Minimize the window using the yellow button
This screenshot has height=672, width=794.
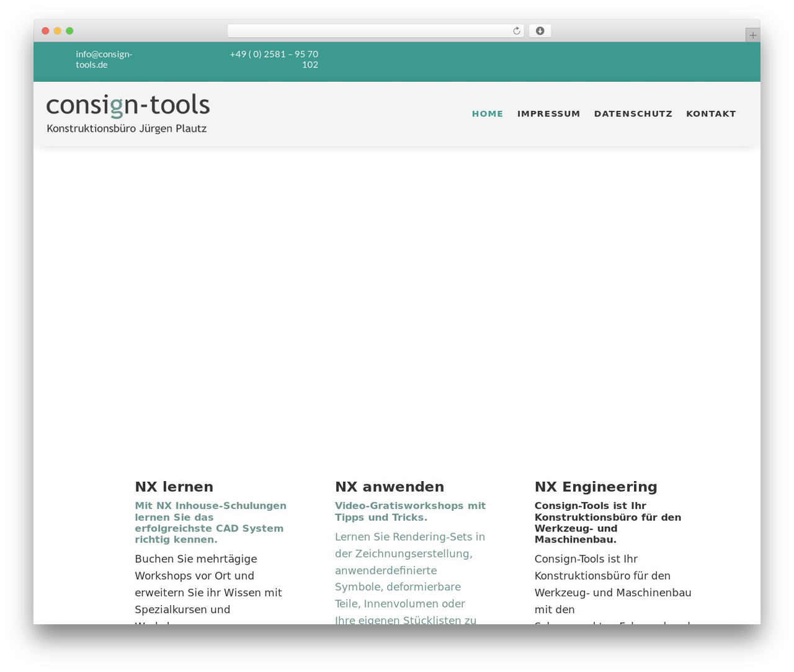tap(58, 31)
